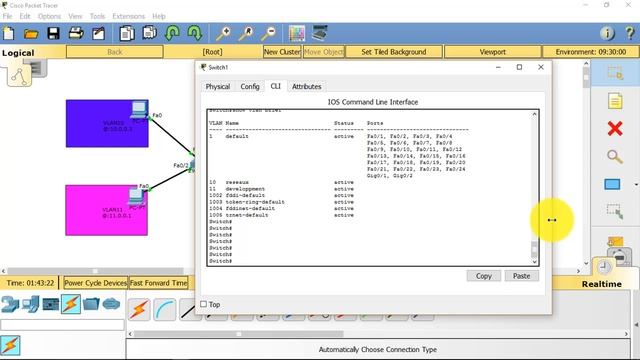Viewport: 640px width, 360px height.
Task: Choose the Resize Shape tool
Action: point(615,211)
